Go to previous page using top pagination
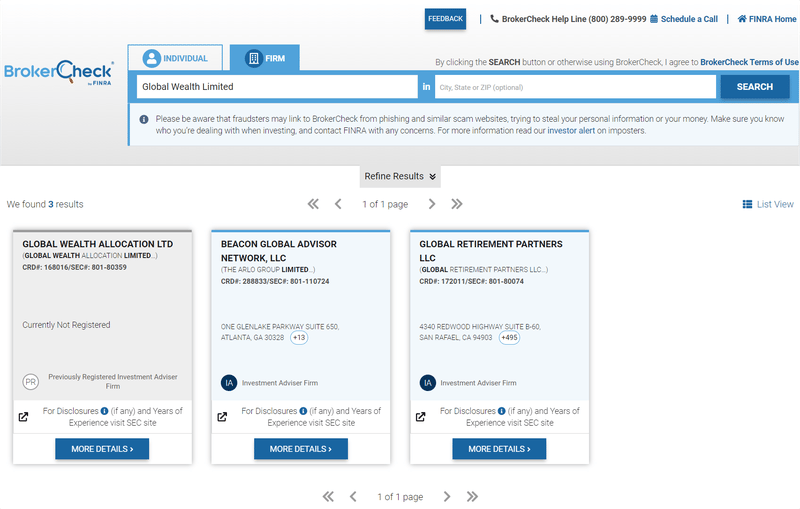The width and height of the screenshot is (800, 509). pyautogui.click(x=338, y=204)
